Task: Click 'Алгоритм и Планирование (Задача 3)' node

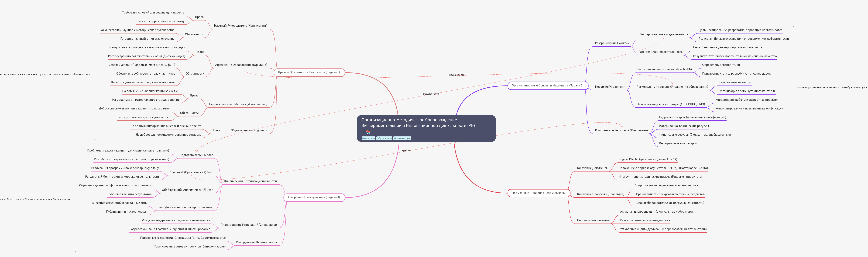Action: pyautogui.click(x=313, y=198)
